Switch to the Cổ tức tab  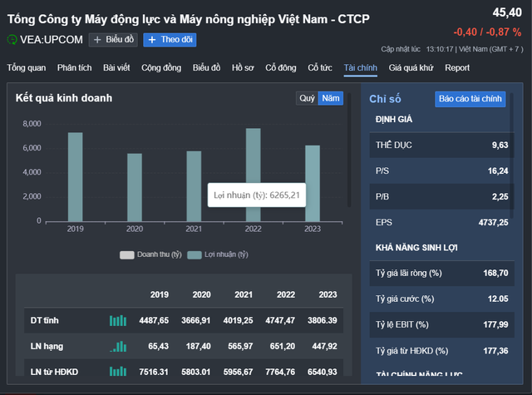tap(320, 67)
